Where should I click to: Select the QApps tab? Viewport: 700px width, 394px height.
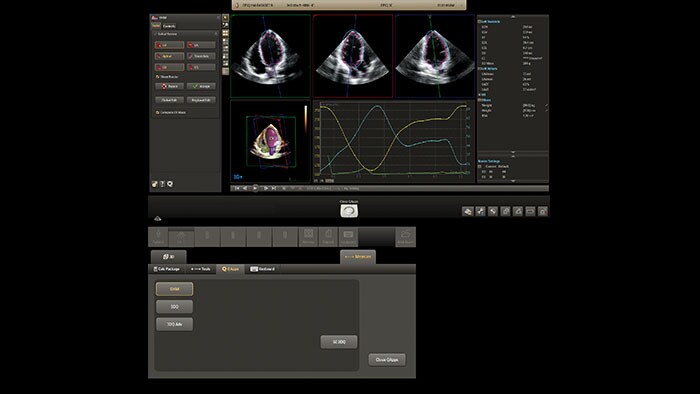[230, 269]
